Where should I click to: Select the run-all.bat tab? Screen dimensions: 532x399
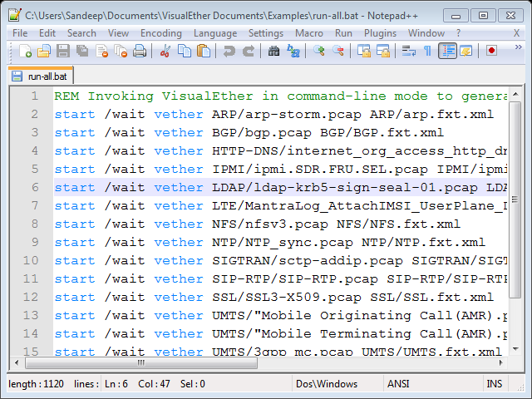(x=41, y=76)
